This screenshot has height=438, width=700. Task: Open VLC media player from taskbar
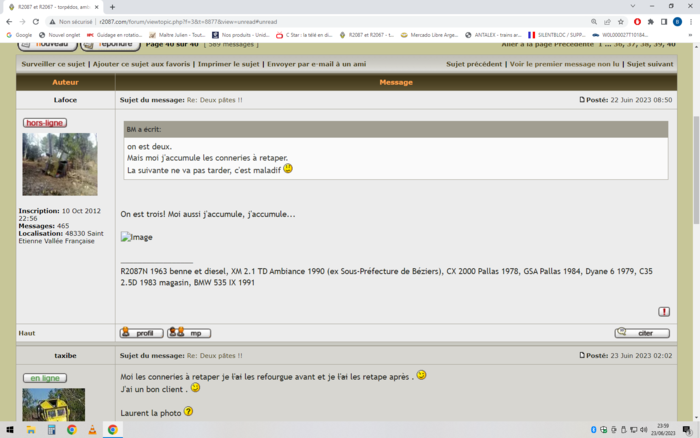92,430
